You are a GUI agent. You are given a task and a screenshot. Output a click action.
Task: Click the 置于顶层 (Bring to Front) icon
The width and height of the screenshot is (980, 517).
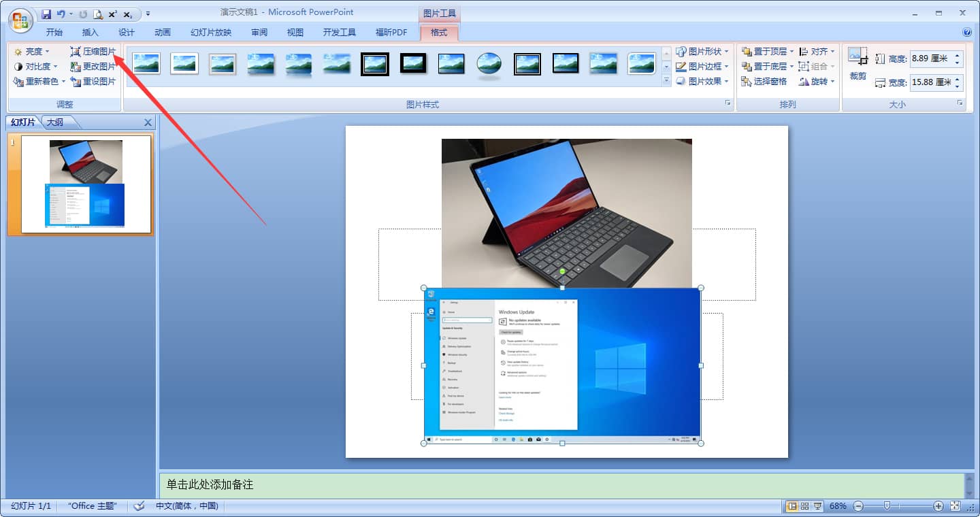[749, 50]
